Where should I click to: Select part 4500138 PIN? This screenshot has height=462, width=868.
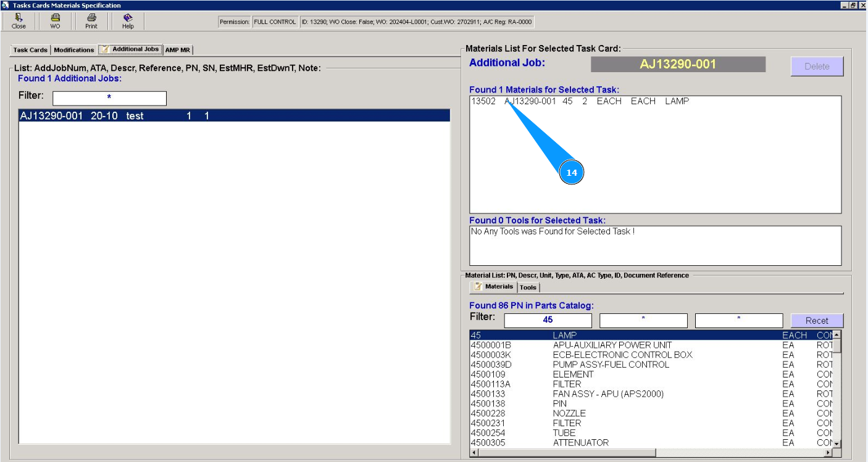[x=651, y=404]
